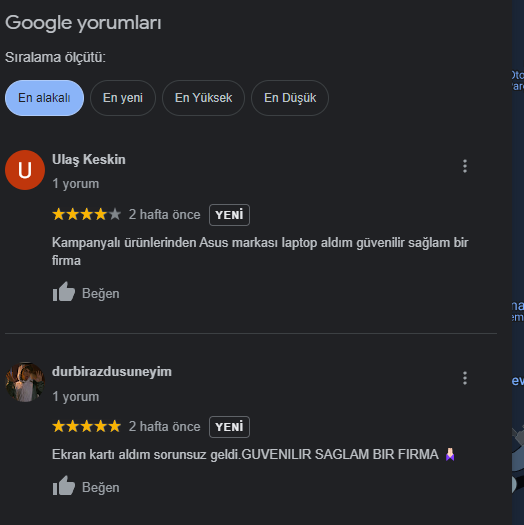This screenshot has height=525, width=524.
Task: Click the 'Beğen' label under Ulaş Keskin's review
Action: click(x=101, y=294)
